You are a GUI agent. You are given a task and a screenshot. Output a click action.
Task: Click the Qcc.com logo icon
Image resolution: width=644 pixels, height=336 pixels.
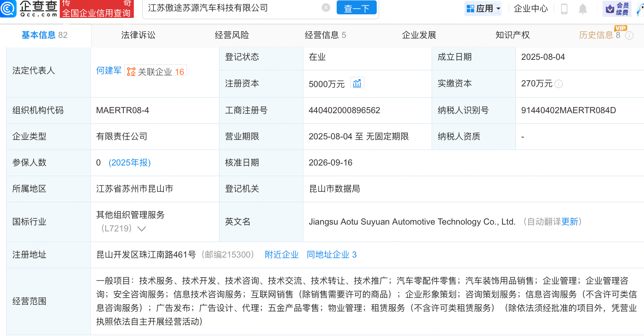point(8,9)
